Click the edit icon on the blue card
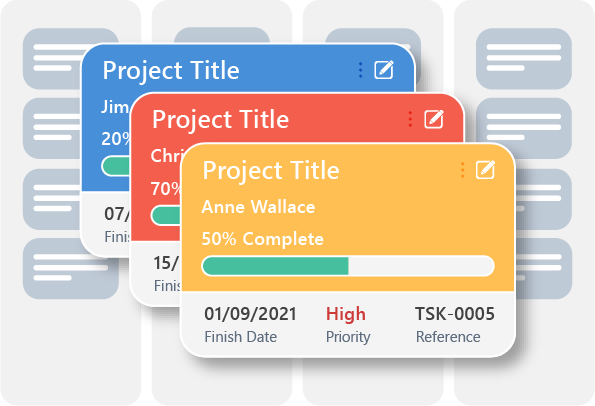Viewport: 595px width, 406px height. point(384,70)
